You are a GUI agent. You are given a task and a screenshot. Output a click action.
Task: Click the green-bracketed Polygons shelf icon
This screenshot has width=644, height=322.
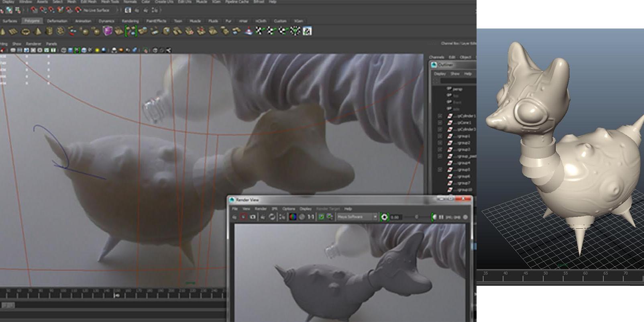click(131, 31)
